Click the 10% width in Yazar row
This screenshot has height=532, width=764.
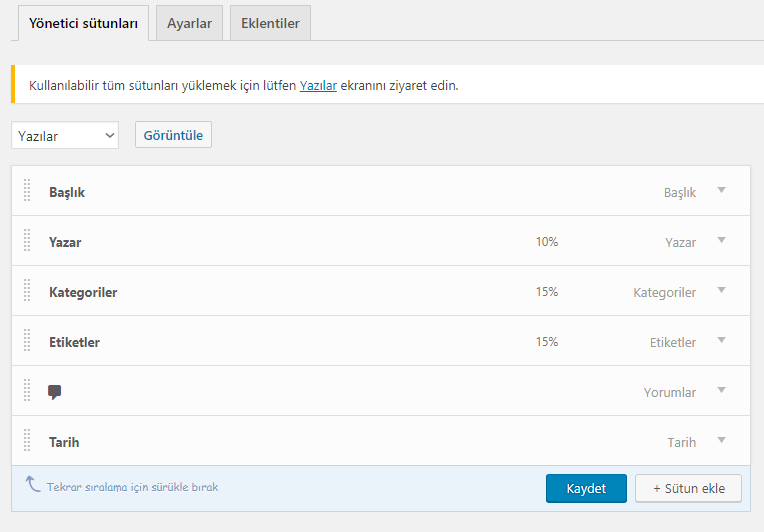[547, 242]
